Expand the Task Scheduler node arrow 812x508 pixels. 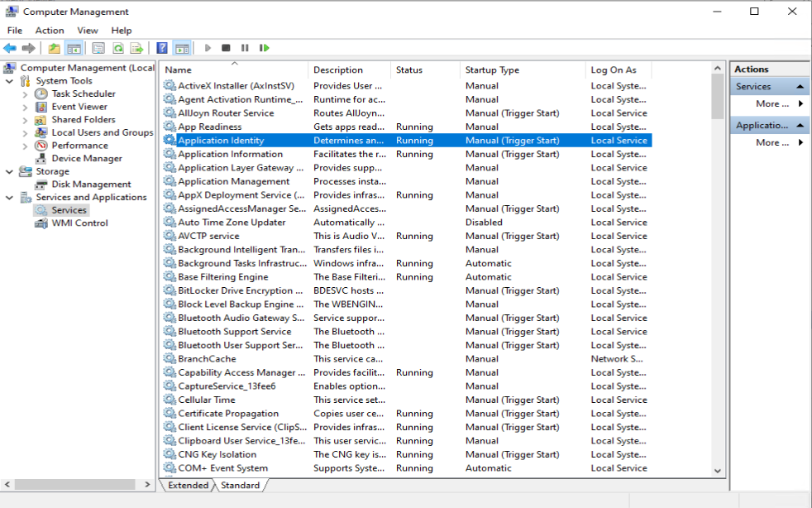[x=25, y=94]
